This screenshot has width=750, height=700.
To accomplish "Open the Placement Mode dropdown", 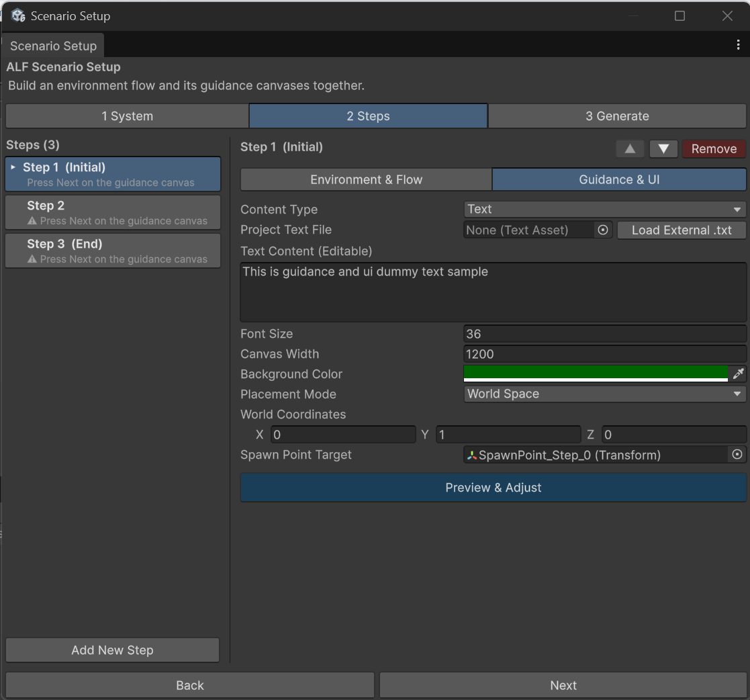I will (604, 394).
